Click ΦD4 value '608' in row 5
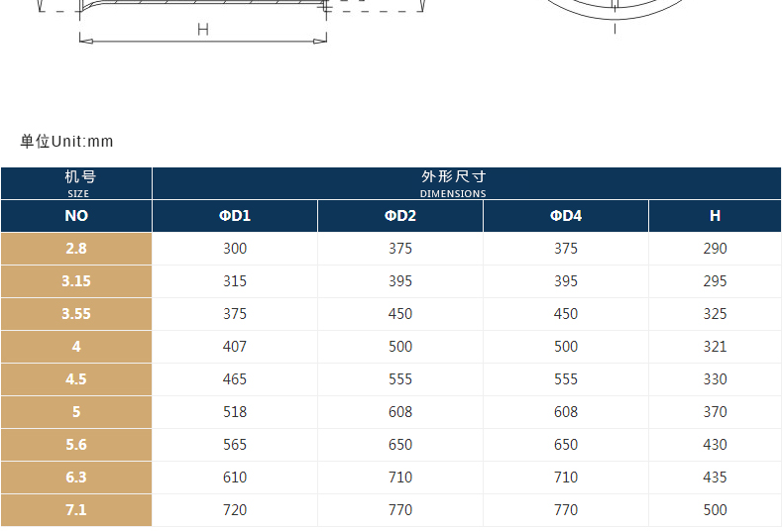 tap(566, 412)
